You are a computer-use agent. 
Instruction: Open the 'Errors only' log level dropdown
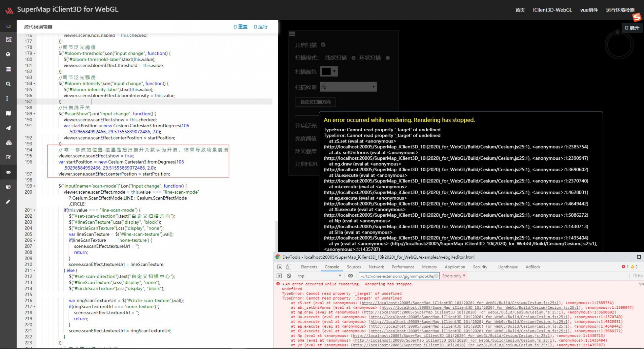(454, 276)
